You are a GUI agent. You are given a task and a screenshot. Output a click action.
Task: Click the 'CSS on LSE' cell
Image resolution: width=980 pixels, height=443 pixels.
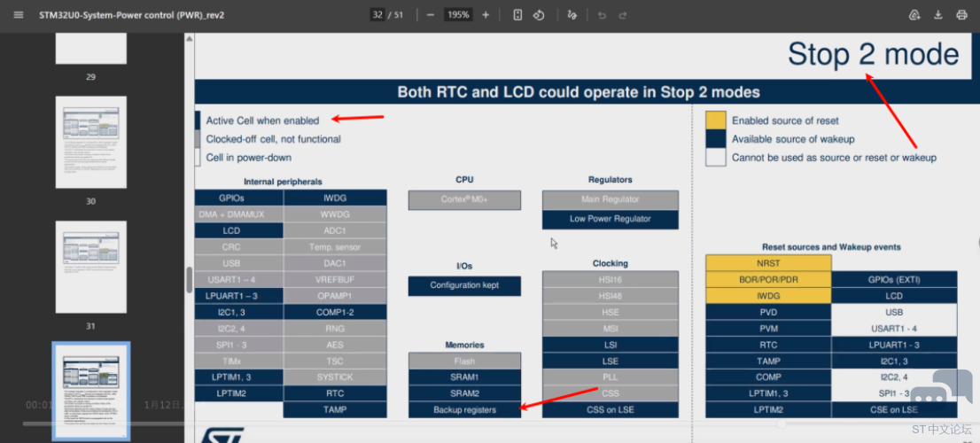click(x=610, y=410)
